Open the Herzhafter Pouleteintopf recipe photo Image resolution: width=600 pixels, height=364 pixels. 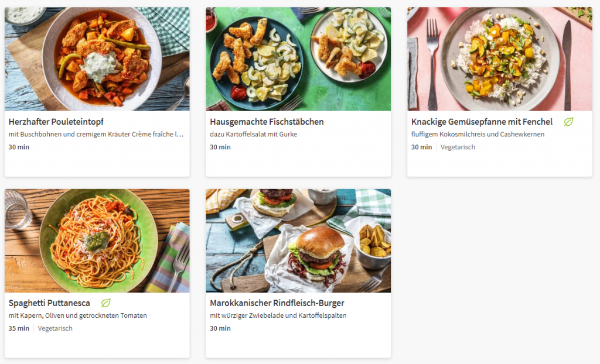coord(97,59)
